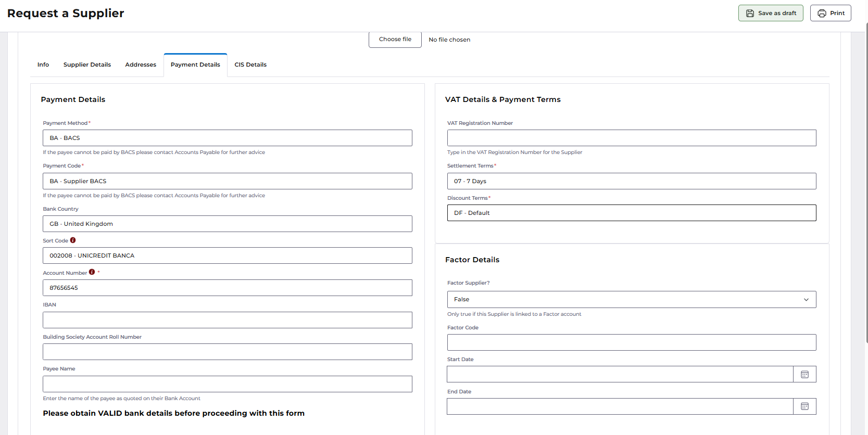This screenshot has width=868, height=435.
Task: Open the Addresses tab
Action: pos(141,65)
